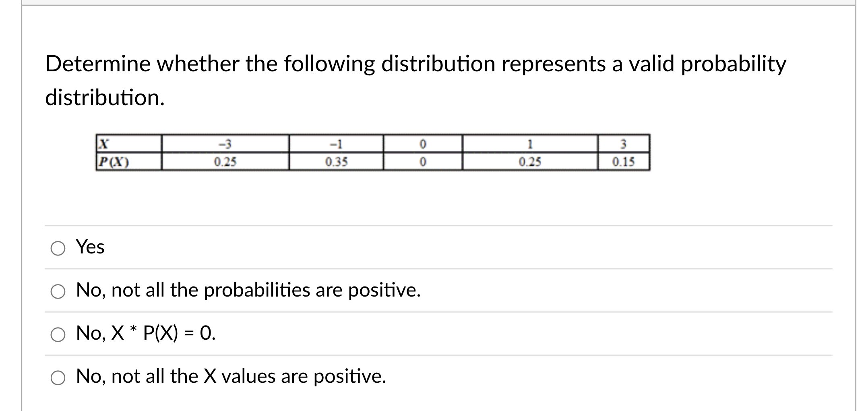Click the zero probability cell under X equals 0
This screenshot has height=411, width=868.
coord(423,161)
